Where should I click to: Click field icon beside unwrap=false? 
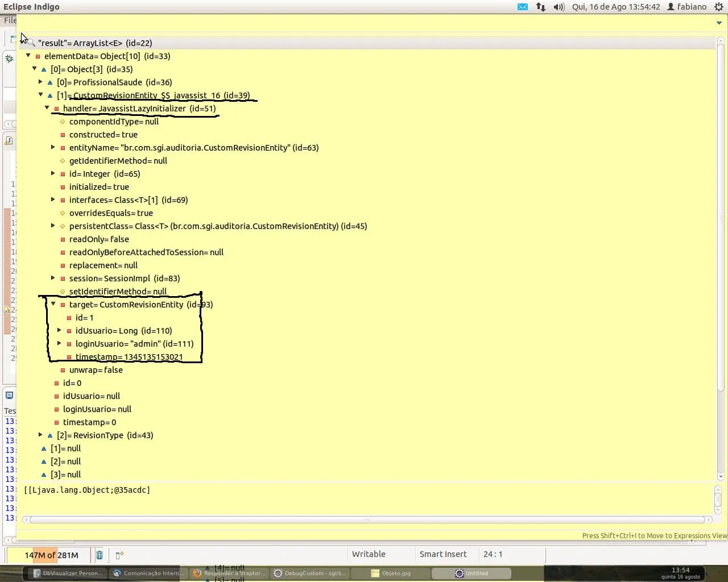(63, 370)
